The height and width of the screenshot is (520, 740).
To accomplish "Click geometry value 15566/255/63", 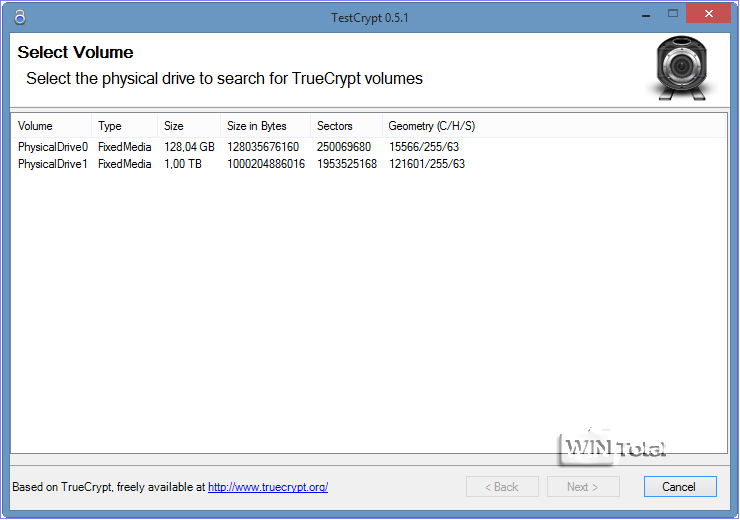I will (424, 147).
